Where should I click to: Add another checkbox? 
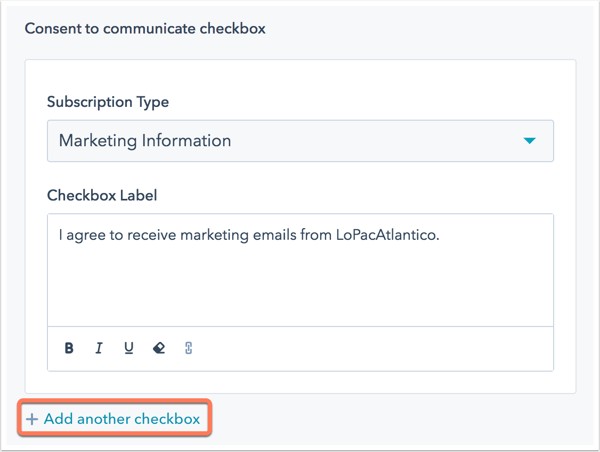click(114, 418)
